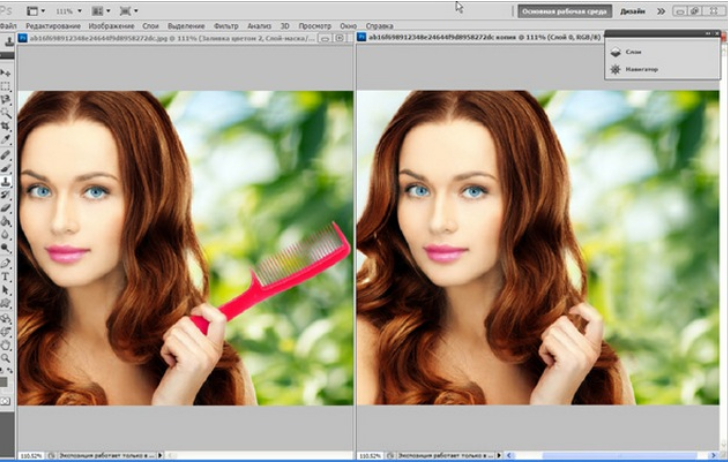Viewport: 728px width, 464px height.
Task: Open the Окно menu
Action: click(348, 26)
